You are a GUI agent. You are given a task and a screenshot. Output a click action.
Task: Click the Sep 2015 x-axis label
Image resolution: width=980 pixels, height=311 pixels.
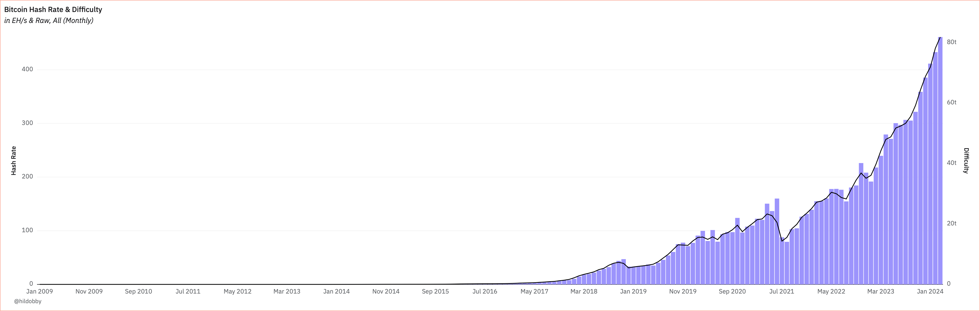[x=435, y=292]
